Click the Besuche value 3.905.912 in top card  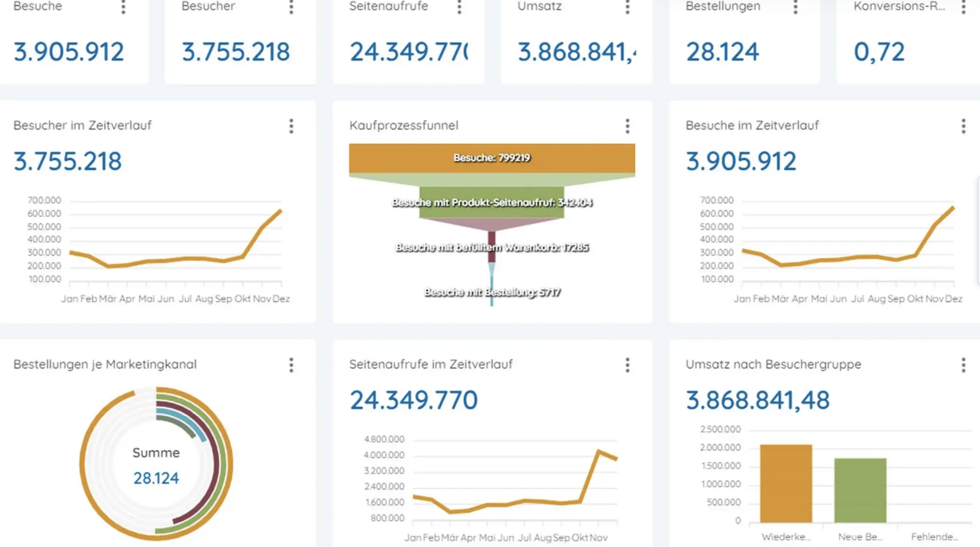click(69, 52)
